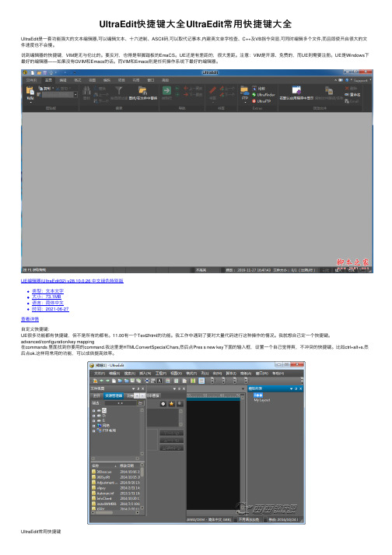Open the second ribbon tab next to File
Image resolution: width=392 pixels, height=555 pixels.
pos(48,80)
